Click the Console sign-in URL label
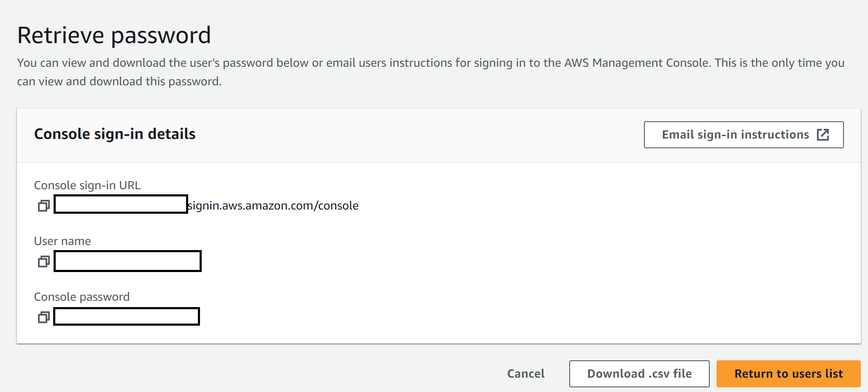868x392 pixels. (87, 185)
